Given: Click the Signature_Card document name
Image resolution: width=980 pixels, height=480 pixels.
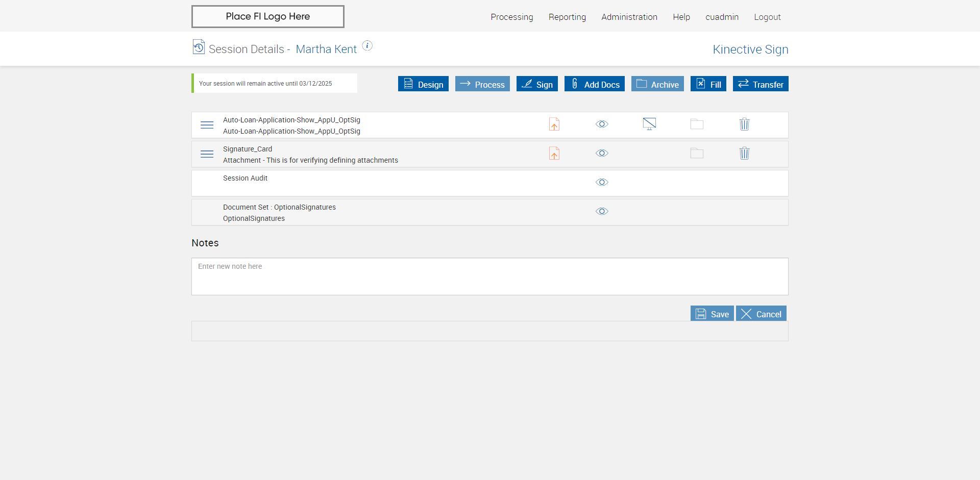Looking at the screenshot, I should coord(248,149).
